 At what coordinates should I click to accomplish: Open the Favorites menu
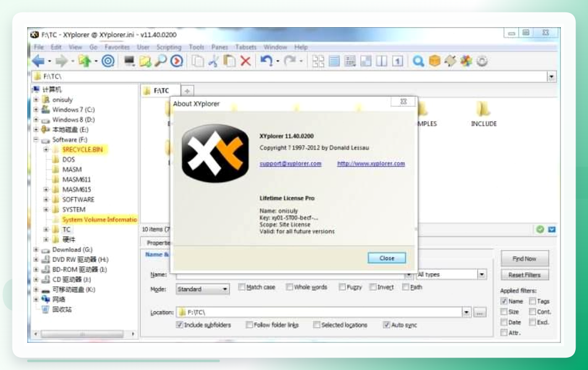coord(117,47)
